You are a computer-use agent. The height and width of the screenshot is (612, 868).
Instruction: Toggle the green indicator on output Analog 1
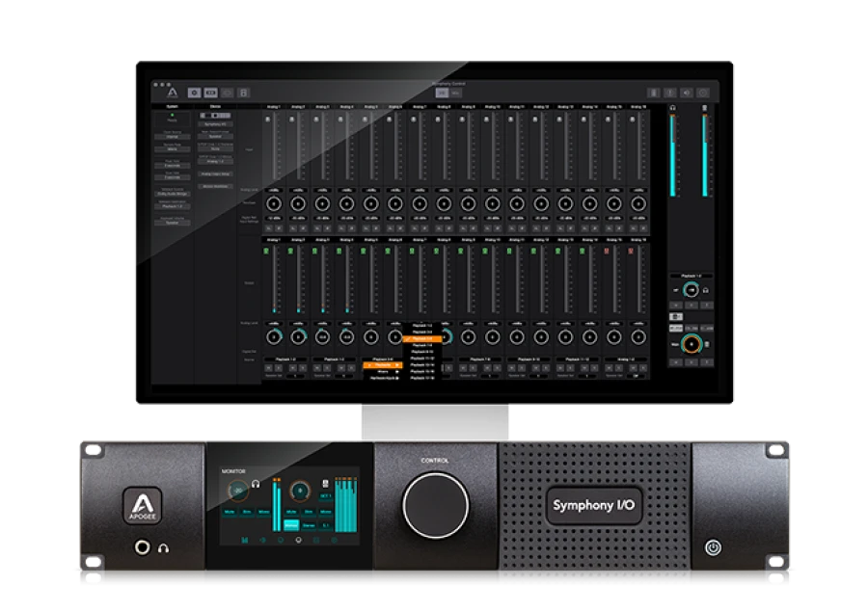[x=266, y=252]
